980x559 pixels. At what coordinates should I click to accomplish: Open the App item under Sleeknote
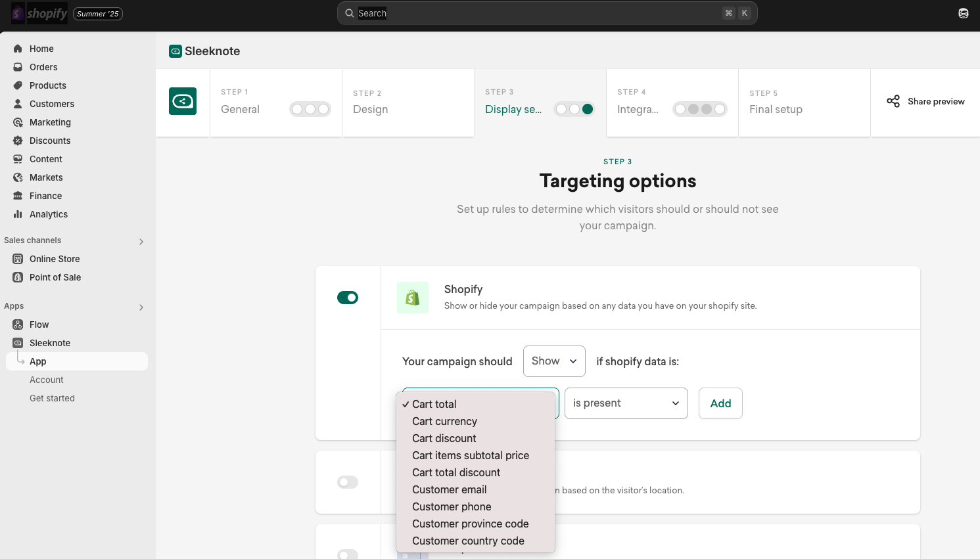pyautogui.click(x=77, y=361)
